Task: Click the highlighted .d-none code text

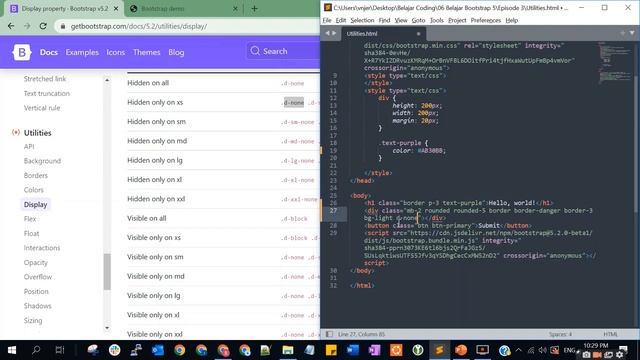Action: [x=294, y=102]
